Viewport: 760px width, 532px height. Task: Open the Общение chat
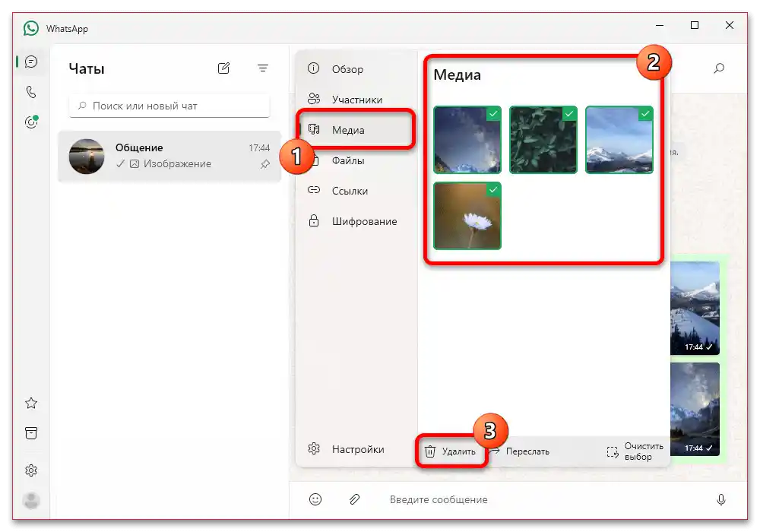point(169,156)
